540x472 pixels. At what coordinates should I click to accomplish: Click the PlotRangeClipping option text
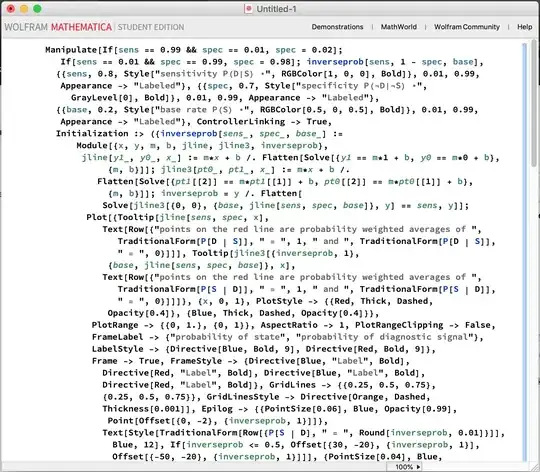point(399,325)
